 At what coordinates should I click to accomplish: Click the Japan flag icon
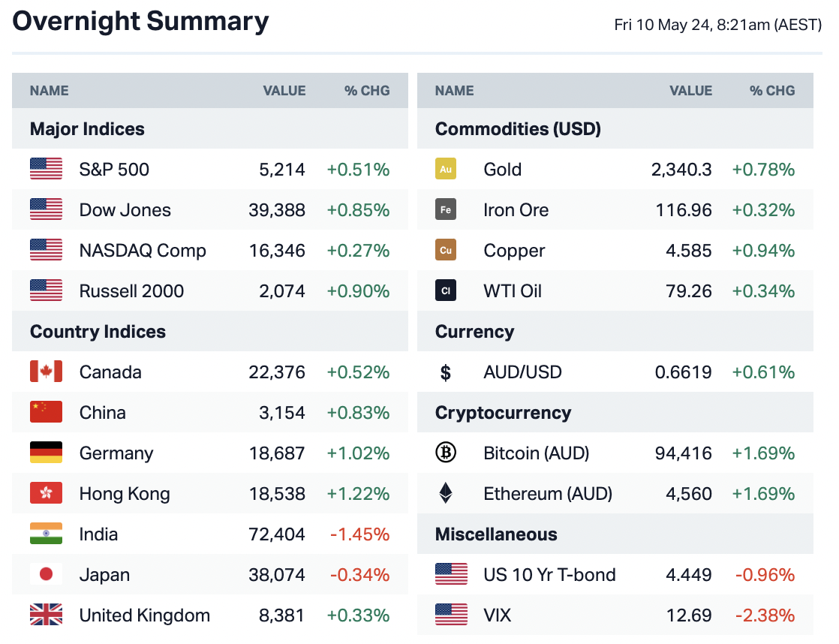[46, 575]
